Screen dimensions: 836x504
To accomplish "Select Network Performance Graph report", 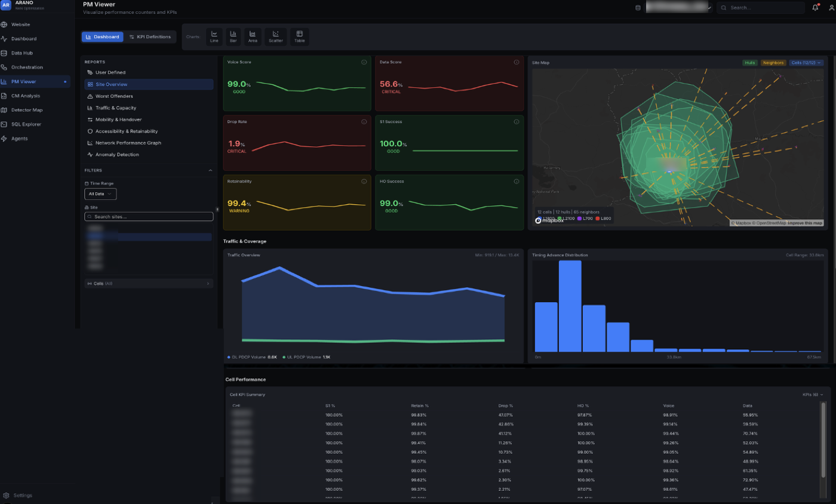I will 149,143.
